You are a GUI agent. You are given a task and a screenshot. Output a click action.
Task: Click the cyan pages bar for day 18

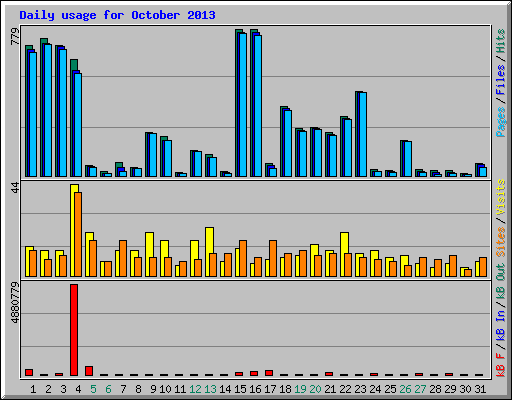288,143
